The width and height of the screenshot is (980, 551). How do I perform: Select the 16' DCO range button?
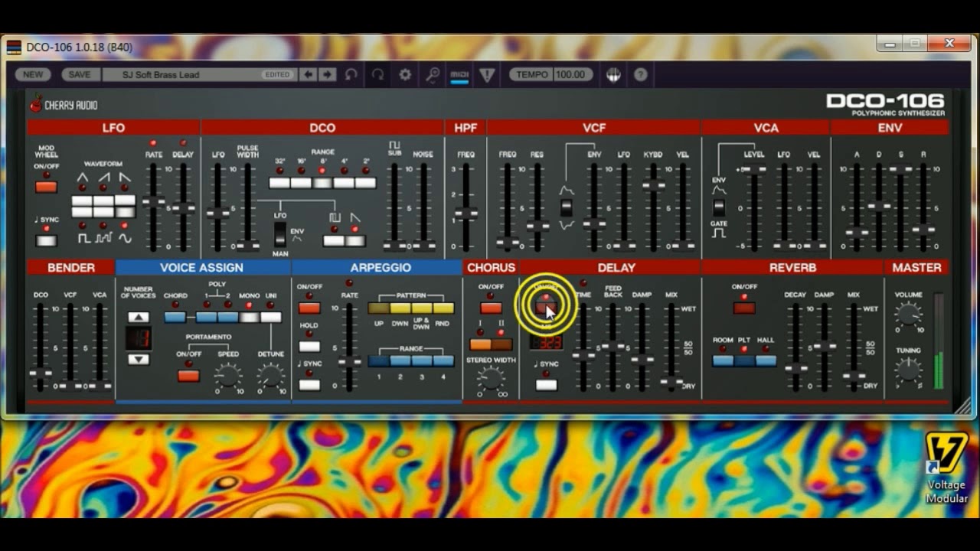pos(302,183)
